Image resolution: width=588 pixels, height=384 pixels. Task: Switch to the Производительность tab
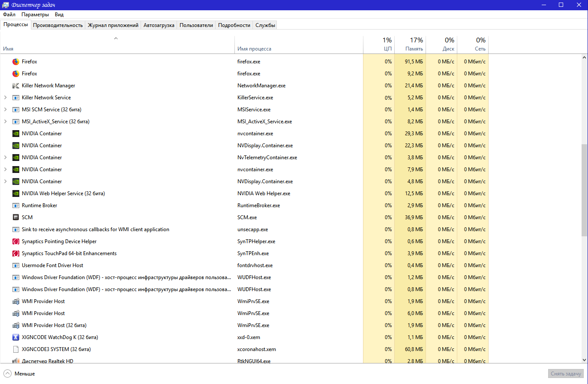[x=58, y=25]
